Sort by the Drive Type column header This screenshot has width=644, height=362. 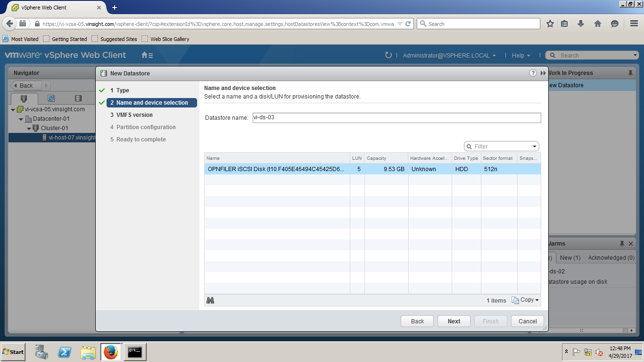pyautogui.click(x=466, y=158)
